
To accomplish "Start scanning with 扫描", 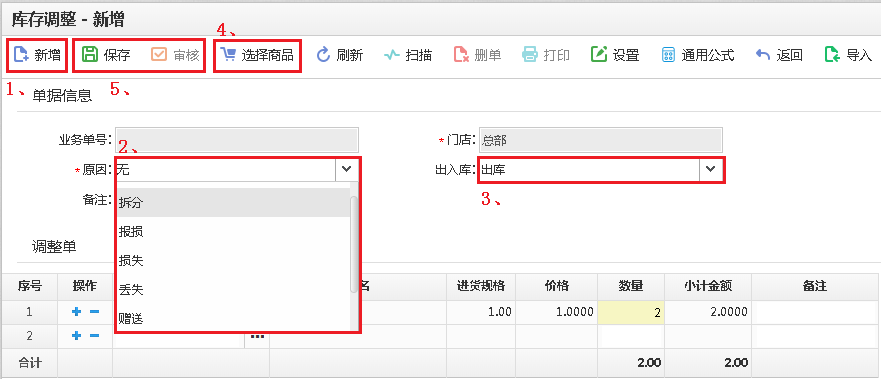I will point(407,55).
